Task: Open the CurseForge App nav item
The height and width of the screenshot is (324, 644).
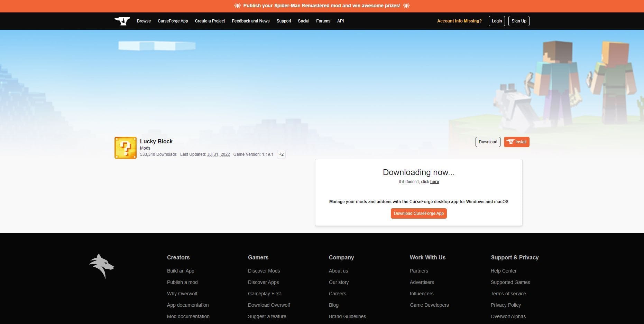Action: (x=173, y=21)
